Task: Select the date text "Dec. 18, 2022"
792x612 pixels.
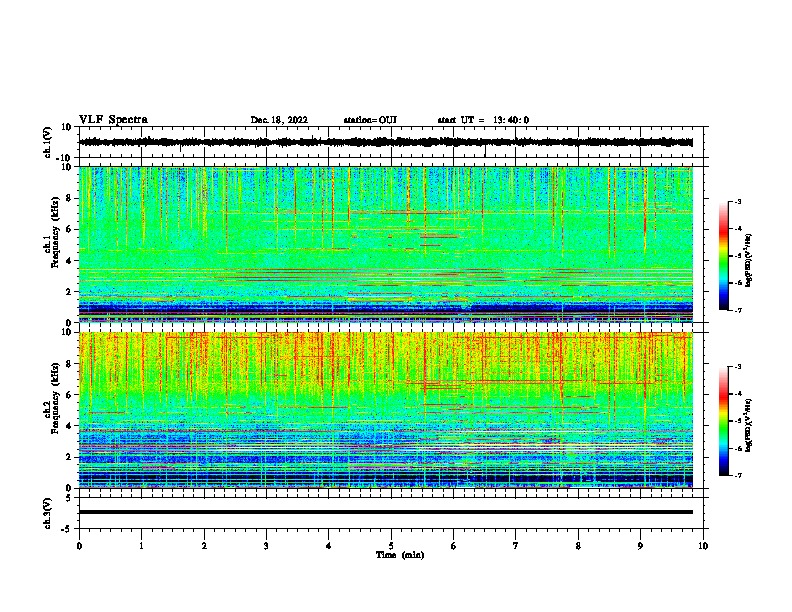Action: coord(279,120)
